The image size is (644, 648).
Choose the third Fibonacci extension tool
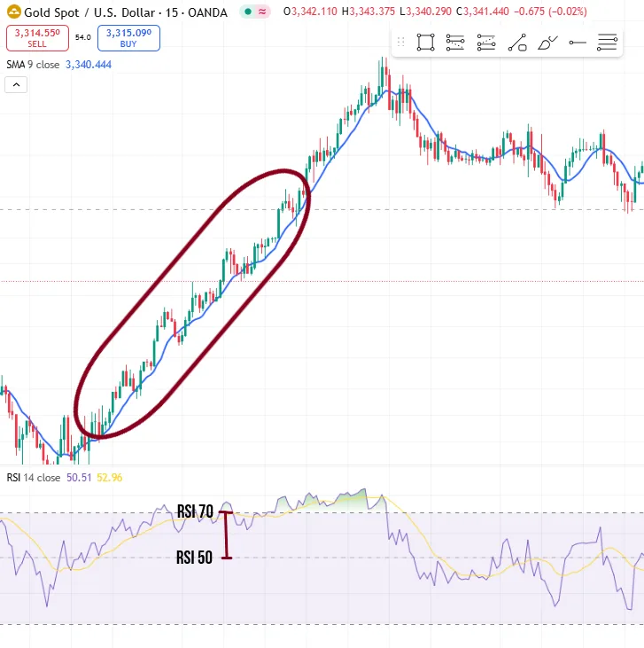(x=486, y=42)
